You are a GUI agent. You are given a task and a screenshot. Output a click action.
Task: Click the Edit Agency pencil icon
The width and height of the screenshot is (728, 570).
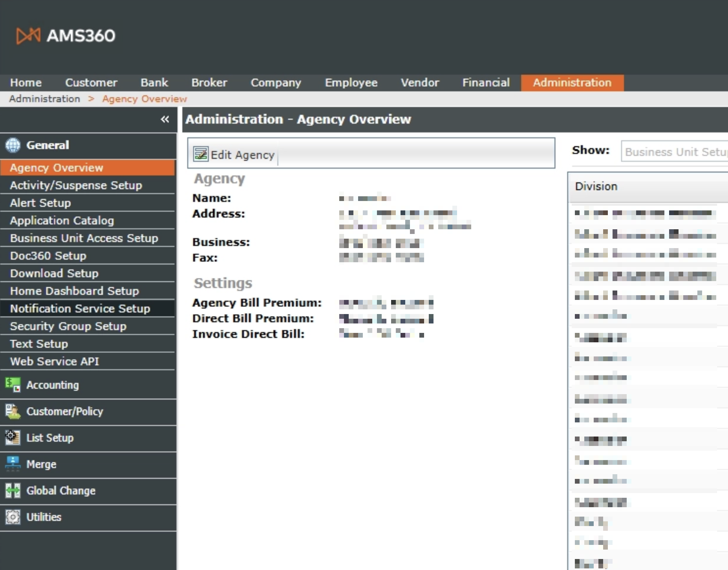[x=201, y=154]
